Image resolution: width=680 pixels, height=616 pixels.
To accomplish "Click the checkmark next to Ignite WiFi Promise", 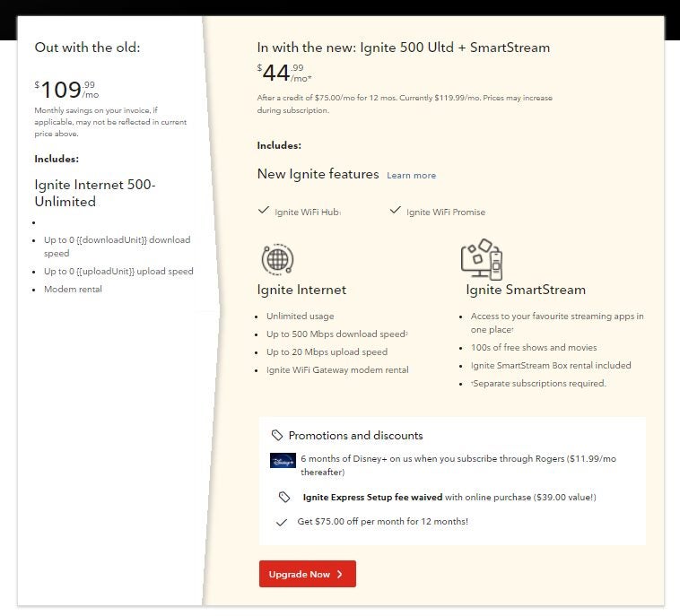I will pyautogui.click(x=395, y=211).
